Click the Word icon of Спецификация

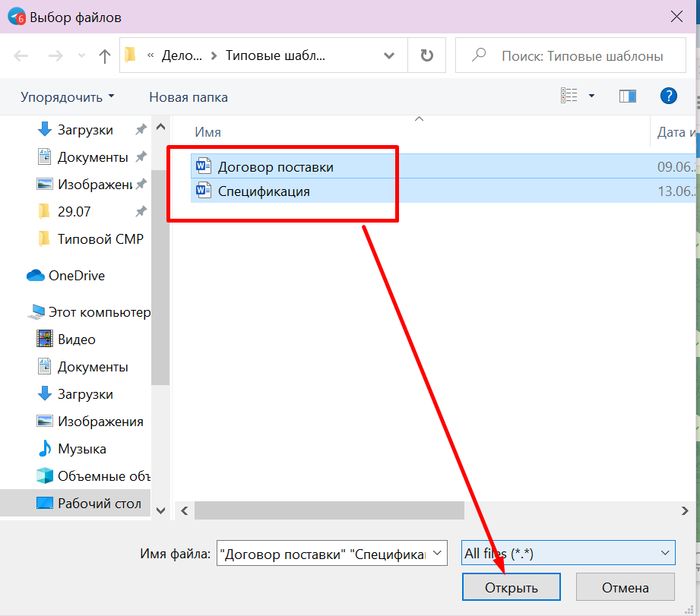[204, 191]
